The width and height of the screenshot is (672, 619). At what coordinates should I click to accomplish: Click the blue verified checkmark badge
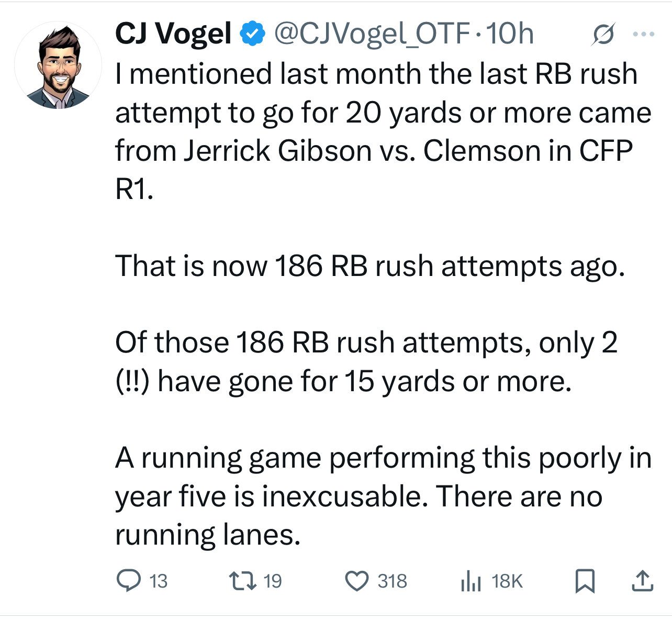point(252,34)
